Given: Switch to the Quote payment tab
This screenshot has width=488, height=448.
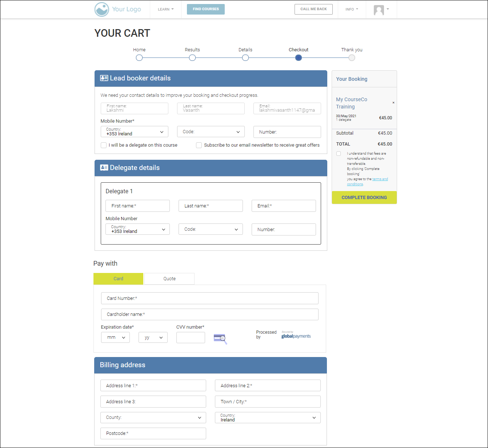Looking at the screenshot, I should 169,279.
